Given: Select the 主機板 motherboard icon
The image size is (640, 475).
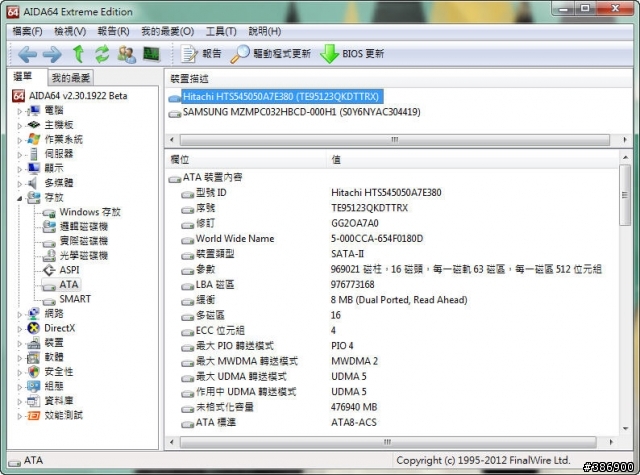Looking at the screenshot, I should click(33, 125).
